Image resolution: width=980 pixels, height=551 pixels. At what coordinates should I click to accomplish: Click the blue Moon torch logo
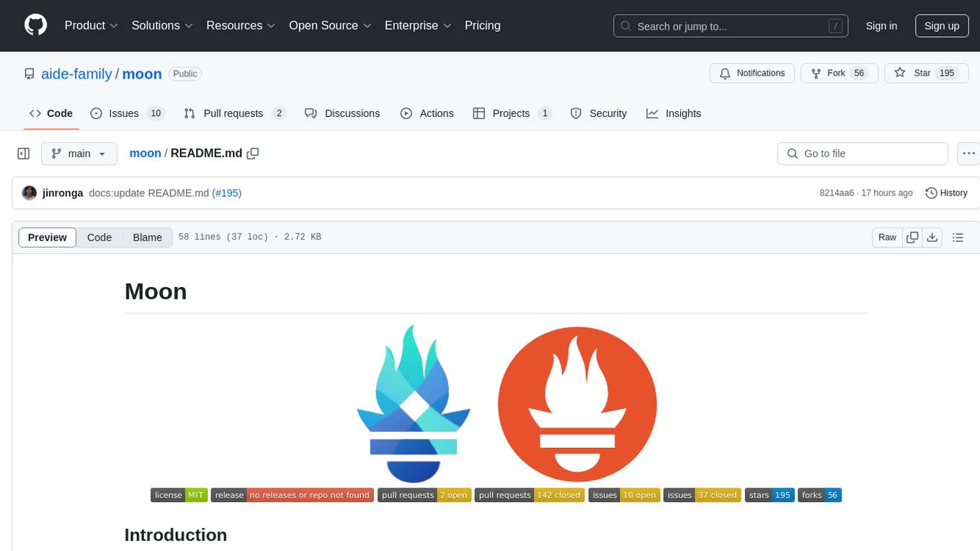pos(414,404)
